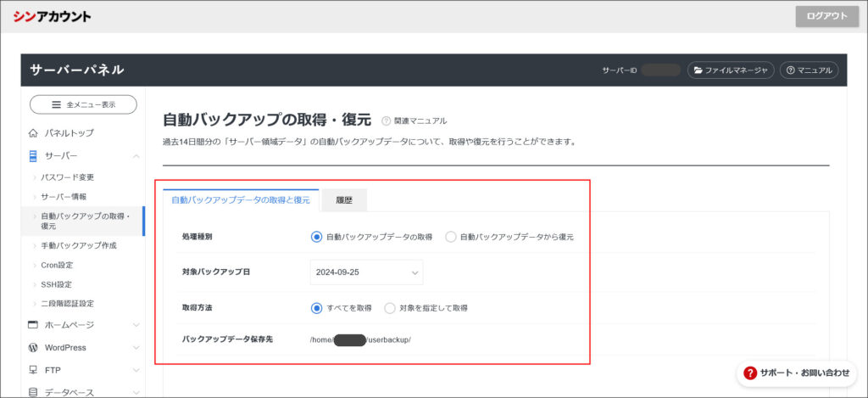The image size is (868, 398).
Task: Click the window icon beside ホームページ
Action: [x=33, y=325]
